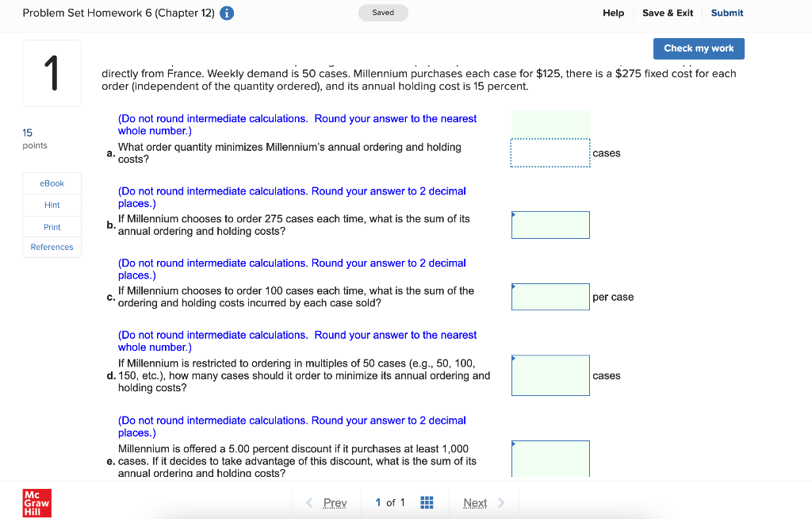Click the Saved status pill

tap(383, 13)
